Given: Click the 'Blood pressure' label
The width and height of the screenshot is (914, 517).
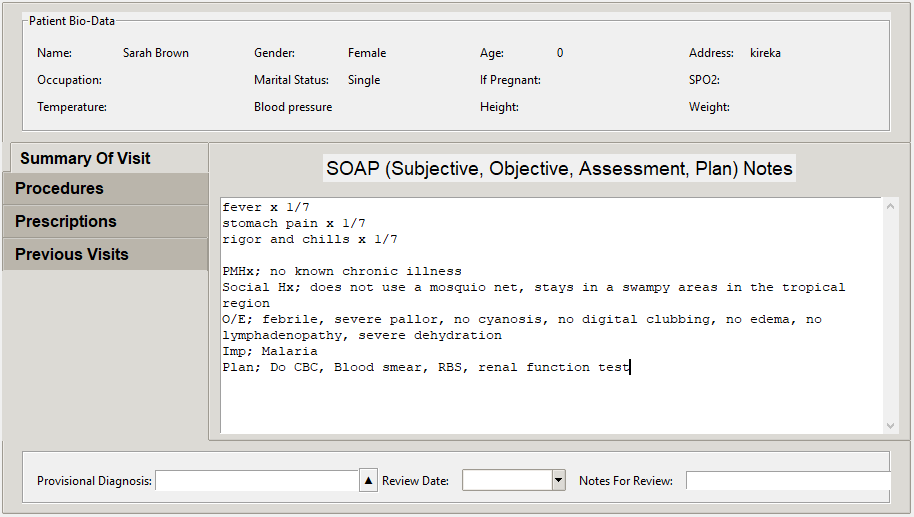Looking at the screenshot, I should click(x=293, y=107).
